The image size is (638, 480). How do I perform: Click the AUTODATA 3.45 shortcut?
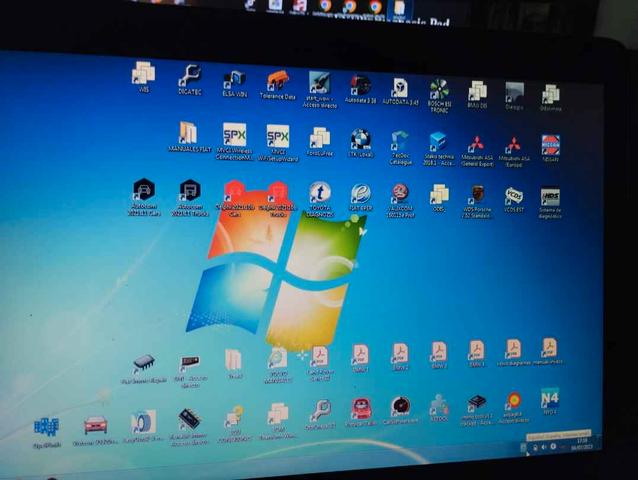tap(399, 88)
